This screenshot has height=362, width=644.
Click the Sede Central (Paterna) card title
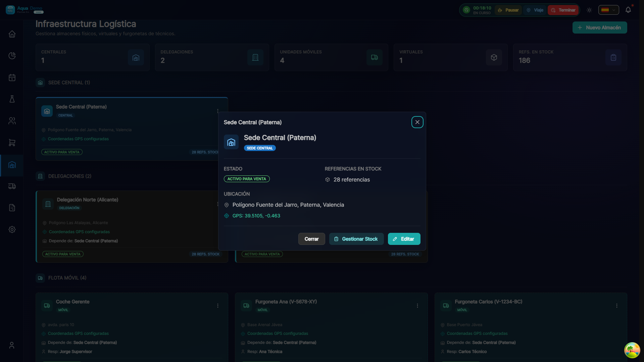(81, 107)
